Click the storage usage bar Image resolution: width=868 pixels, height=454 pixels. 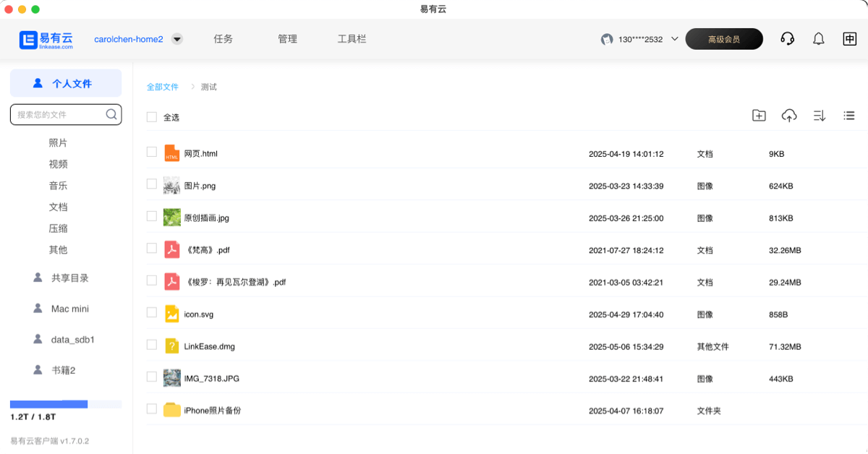point(66,404)
